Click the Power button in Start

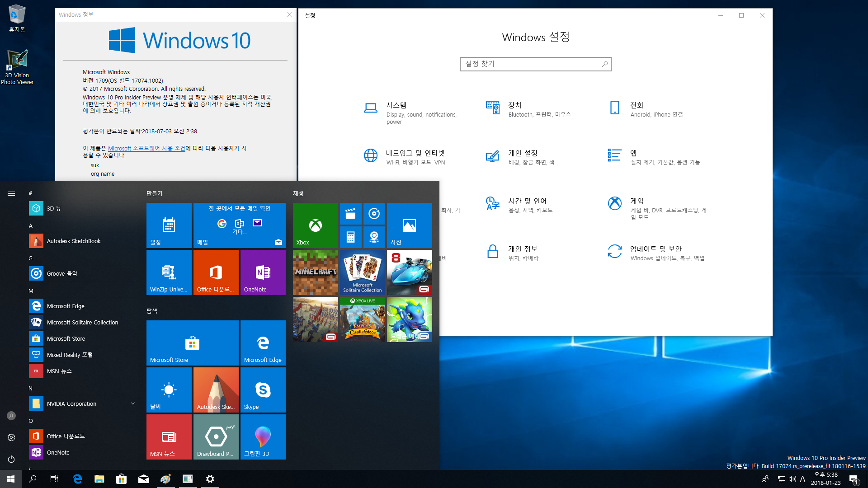point(11,459)
